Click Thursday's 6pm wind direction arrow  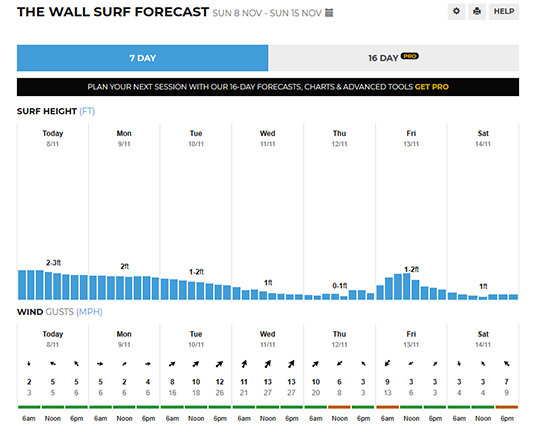[x=363, y=364]
